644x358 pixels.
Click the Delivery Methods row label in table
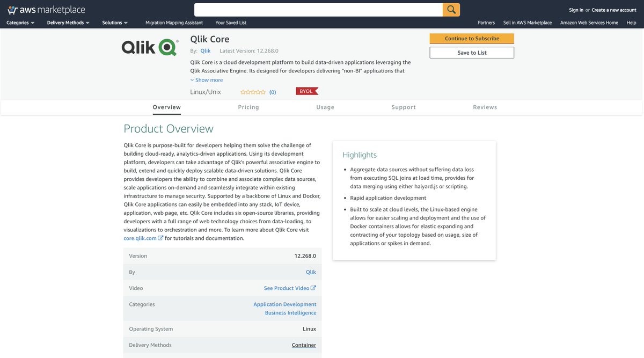[150, 345]
